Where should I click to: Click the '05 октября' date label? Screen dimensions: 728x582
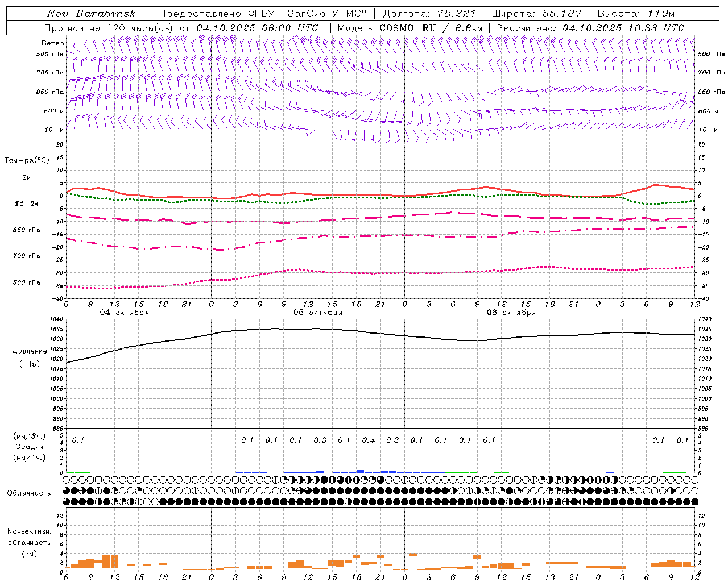pyautogui.click(x=317, y=313)
